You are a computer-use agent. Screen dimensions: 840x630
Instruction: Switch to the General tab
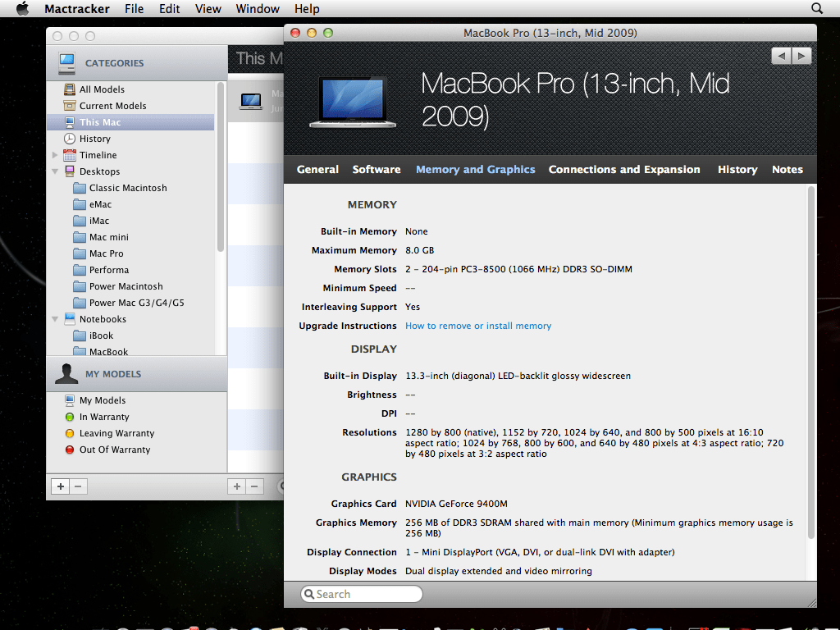(317, 169)
